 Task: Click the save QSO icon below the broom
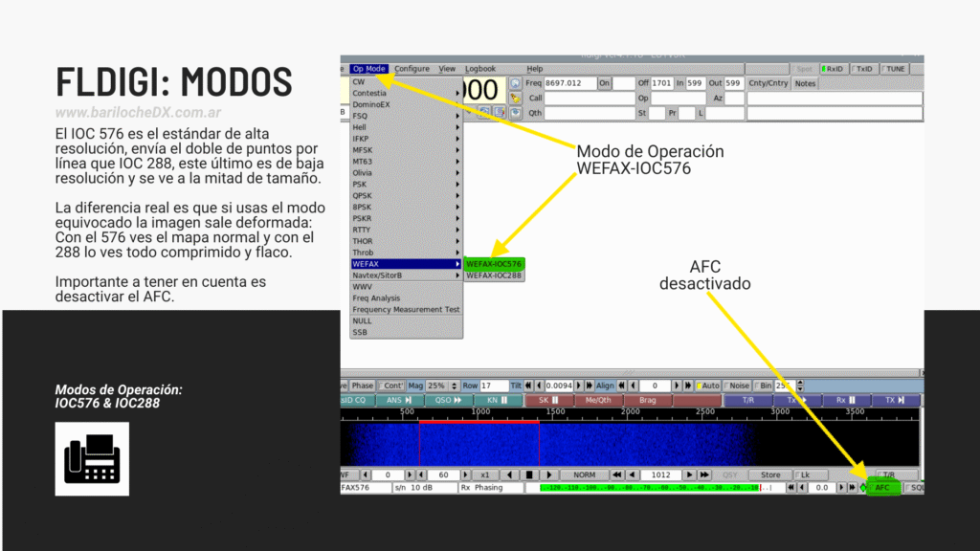(515, 112)
